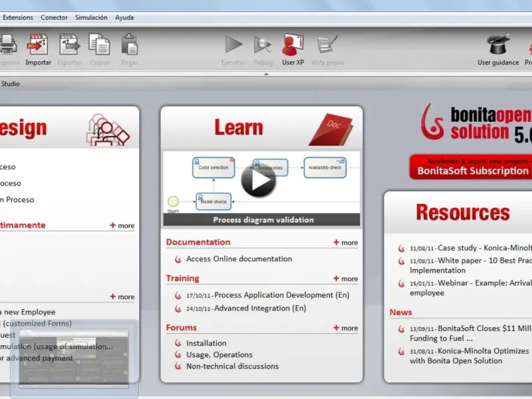Expand recent processes list + more
Image resolution: width=532 pixels, height=399 pixels.
click(x=122, y=225)
